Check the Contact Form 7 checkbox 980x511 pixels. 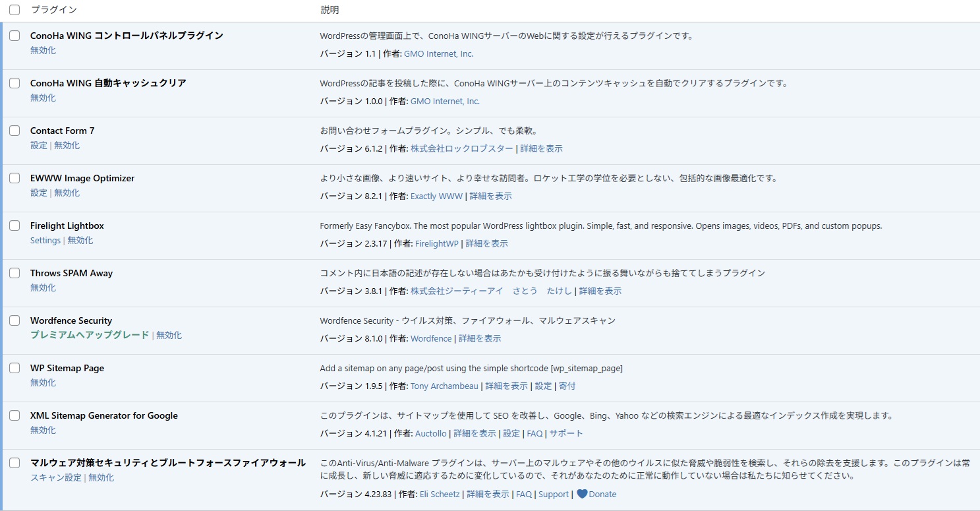click(14, 131)
